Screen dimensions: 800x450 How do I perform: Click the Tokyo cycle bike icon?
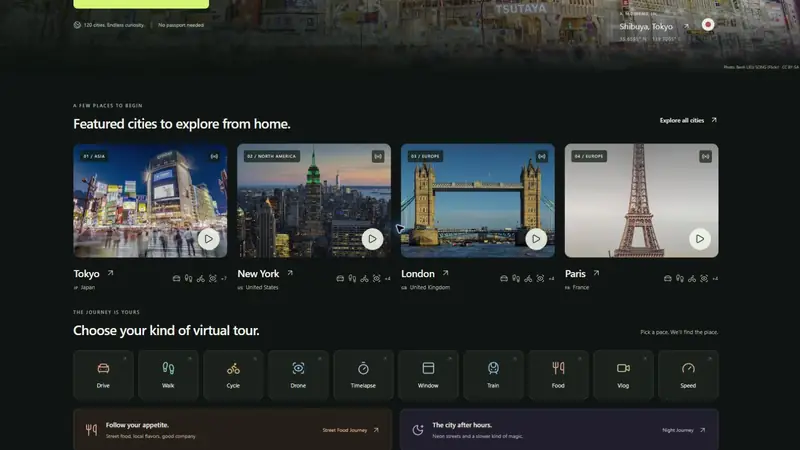(x=201, y=279)
